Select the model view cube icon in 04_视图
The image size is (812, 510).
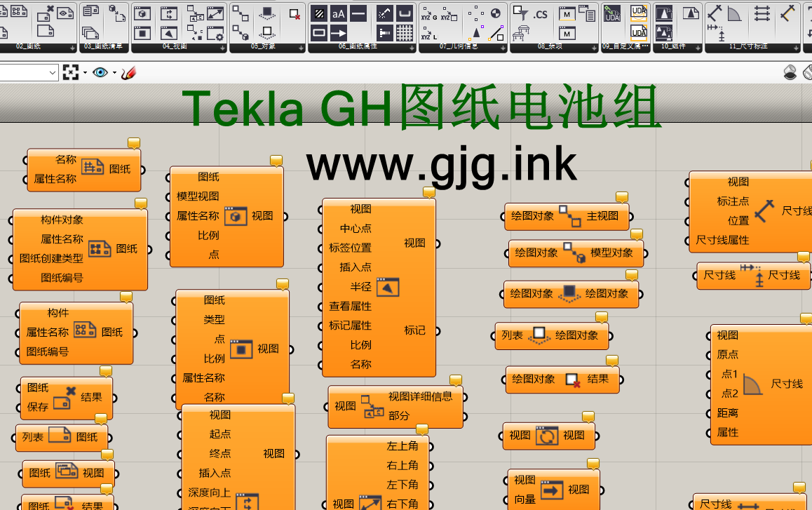tap(142, 13)
